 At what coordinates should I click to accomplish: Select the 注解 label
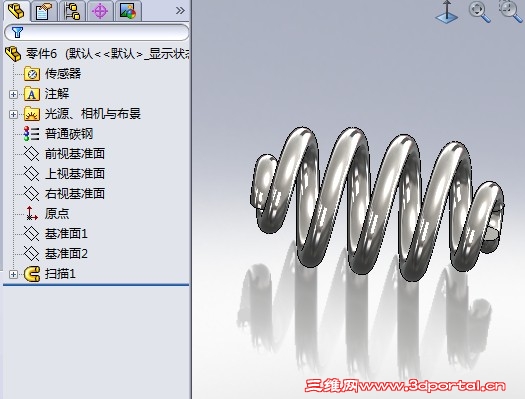(x=57, y=94)
